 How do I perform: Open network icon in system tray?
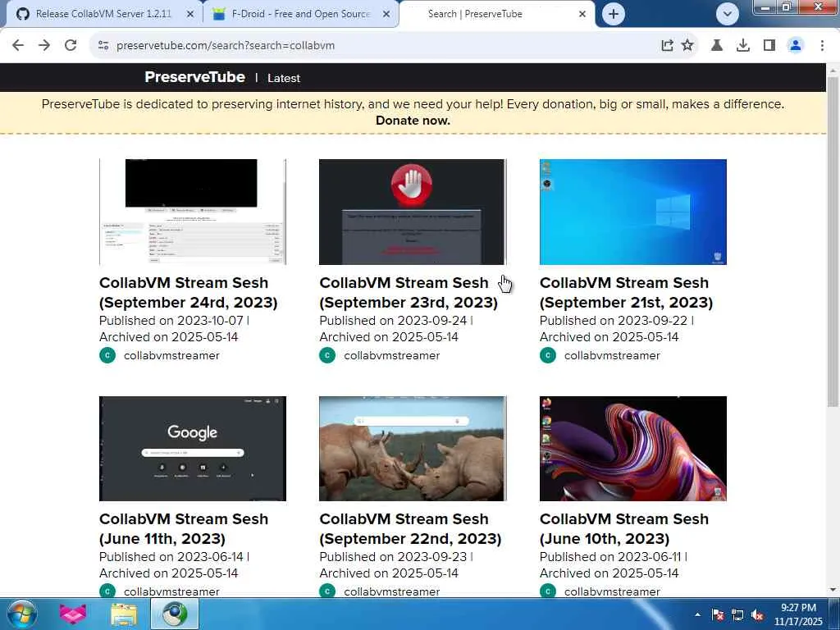pos(737,614)
